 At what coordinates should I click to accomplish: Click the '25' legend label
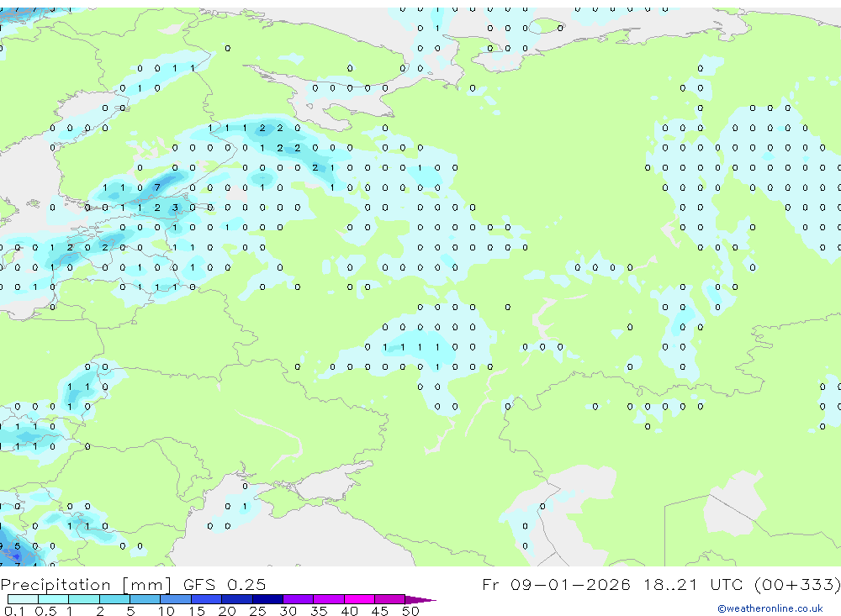pos(258,611)
